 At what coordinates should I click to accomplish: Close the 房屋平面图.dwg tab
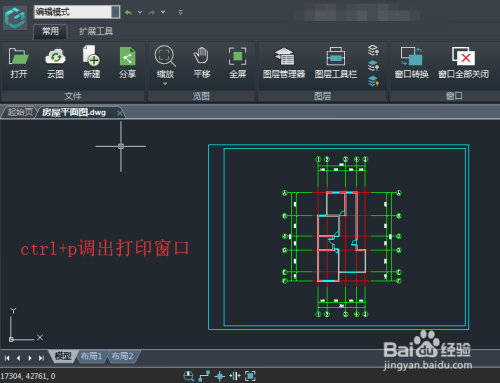point(120,113)
